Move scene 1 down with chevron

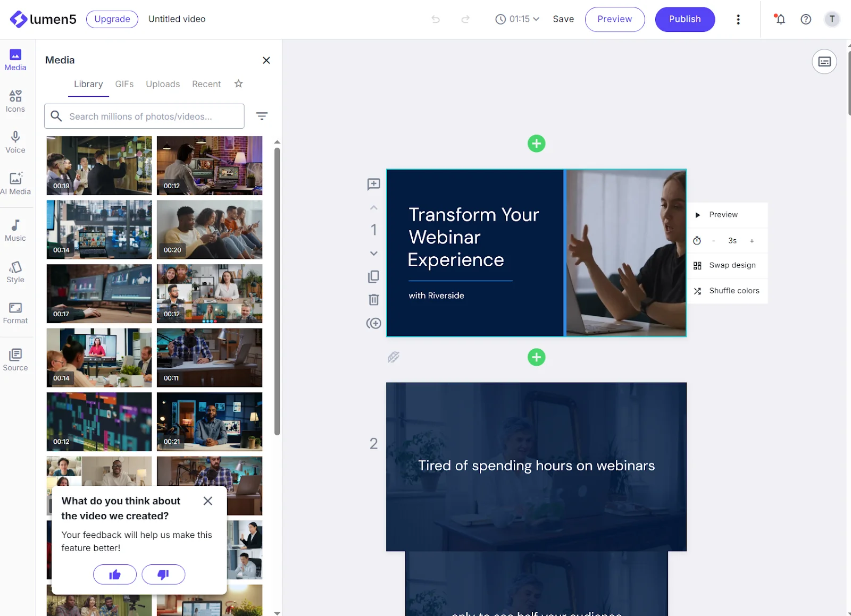(x=374, y=254)
